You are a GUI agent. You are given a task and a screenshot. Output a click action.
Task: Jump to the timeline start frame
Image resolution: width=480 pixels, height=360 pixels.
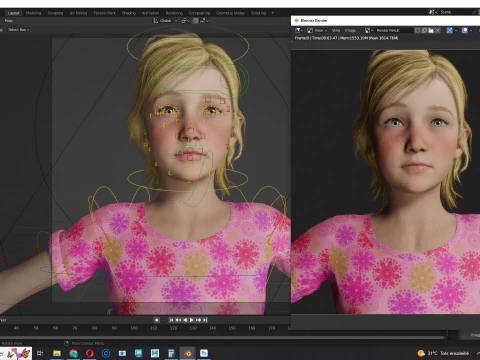171,320
